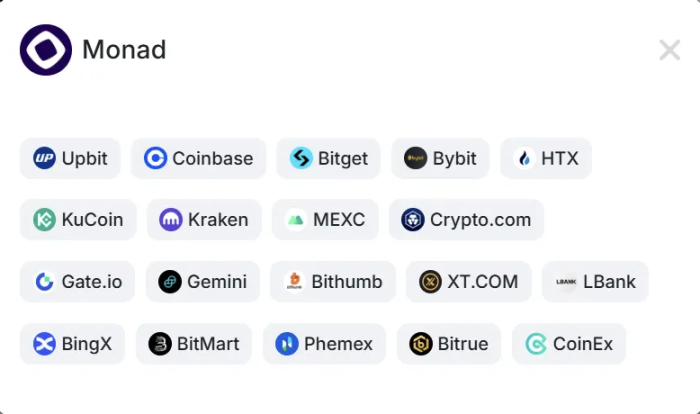Click the HTX flame icon
The image size is (700, 414).
(525, 158)
